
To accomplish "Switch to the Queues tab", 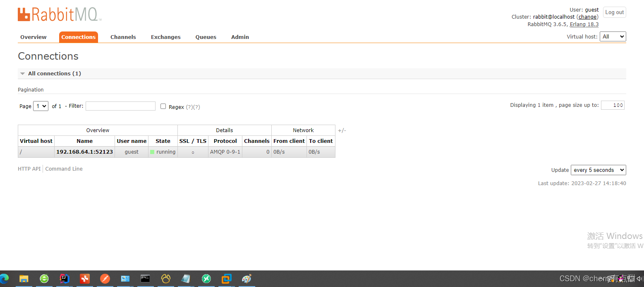I will 206,37.
